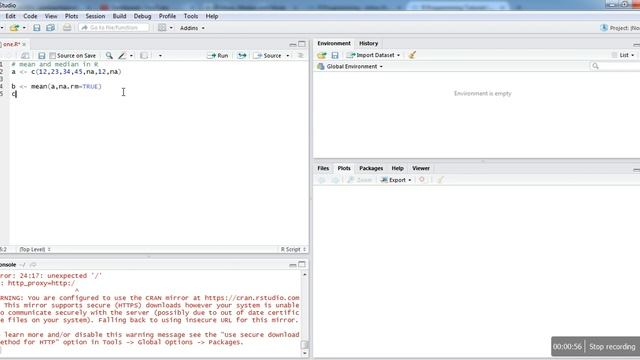Open the Import Dataset dropdown

click(373, 55)
